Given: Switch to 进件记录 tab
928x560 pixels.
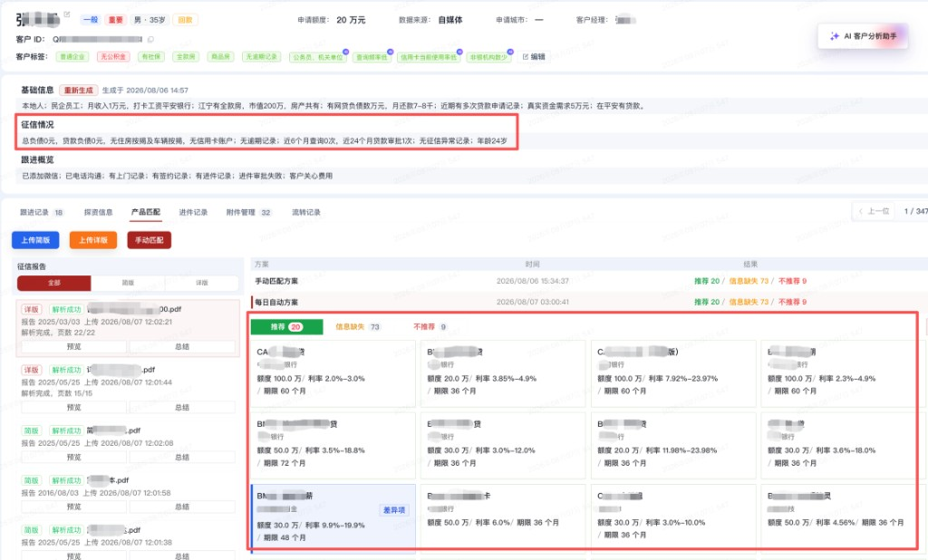Looking at the screenshot, I should point(193,212).
